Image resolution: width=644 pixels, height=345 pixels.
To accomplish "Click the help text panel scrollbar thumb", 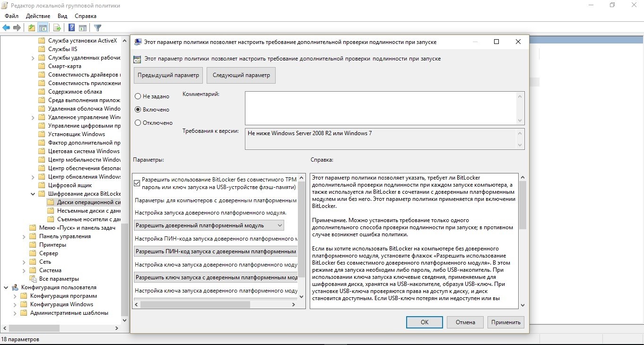I will [522, 206].
